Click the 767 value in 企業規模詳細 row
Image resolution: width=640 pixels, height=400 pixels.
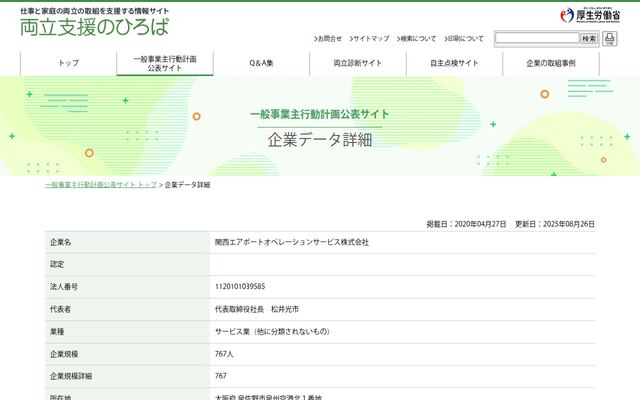coord(221,376)
